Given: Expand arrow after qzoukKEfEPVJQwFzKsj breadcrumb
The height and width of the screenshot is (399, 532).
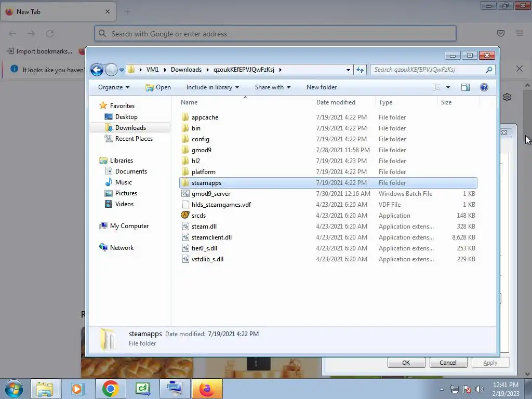Looking at the screenshot, I should [280, 70].
